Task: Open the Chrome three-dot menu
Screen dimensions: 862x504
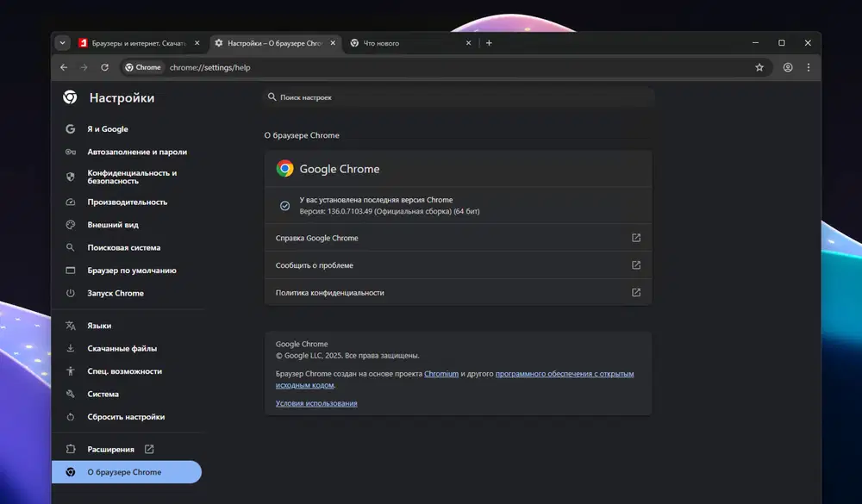Action: pos(809,67)
